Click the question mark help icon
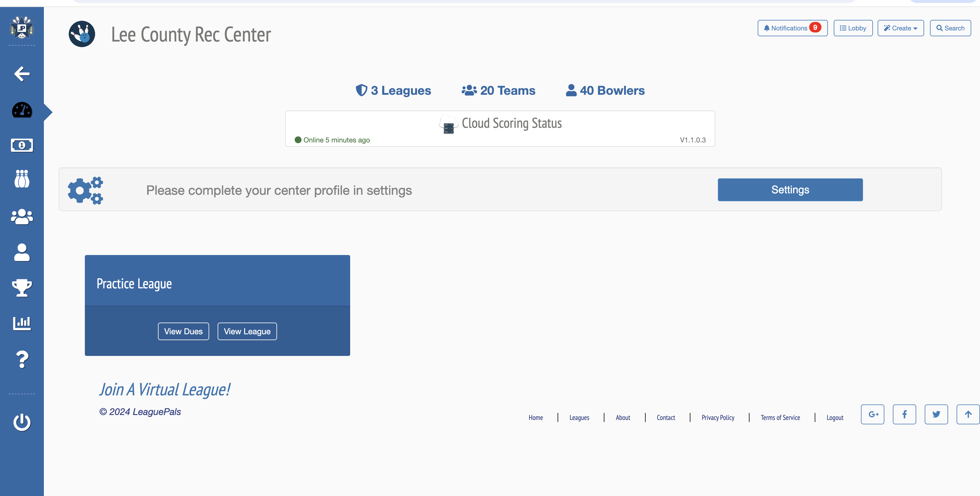The image size is (980, 496). [x=22, y=359]
